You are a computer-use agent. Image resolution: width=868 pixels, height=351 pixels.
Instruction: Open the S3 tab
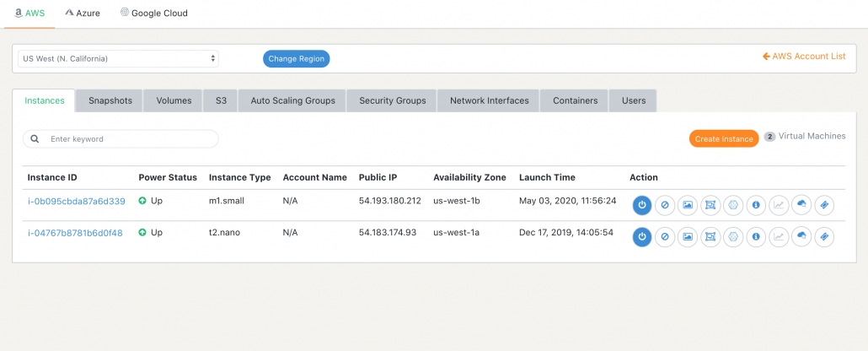click(220, 101)
